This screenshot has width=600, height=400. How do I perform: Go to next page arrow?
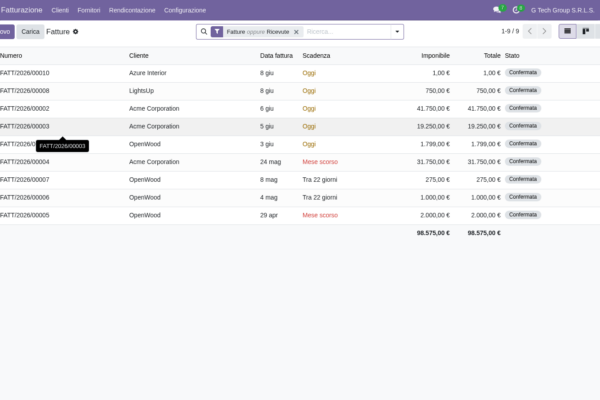point(544,31)
